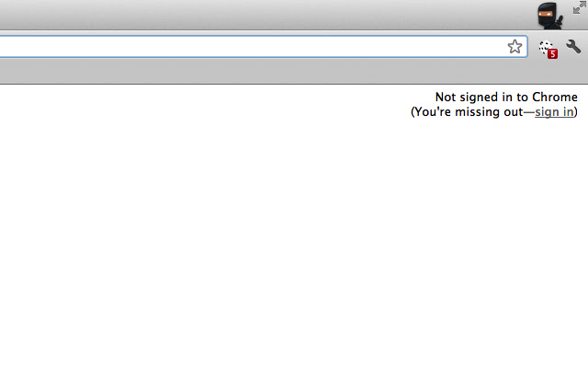The width and height of the screenshot is (588, 368).
Task: Follow the underlined sign in link
Action: pos(554,112)
